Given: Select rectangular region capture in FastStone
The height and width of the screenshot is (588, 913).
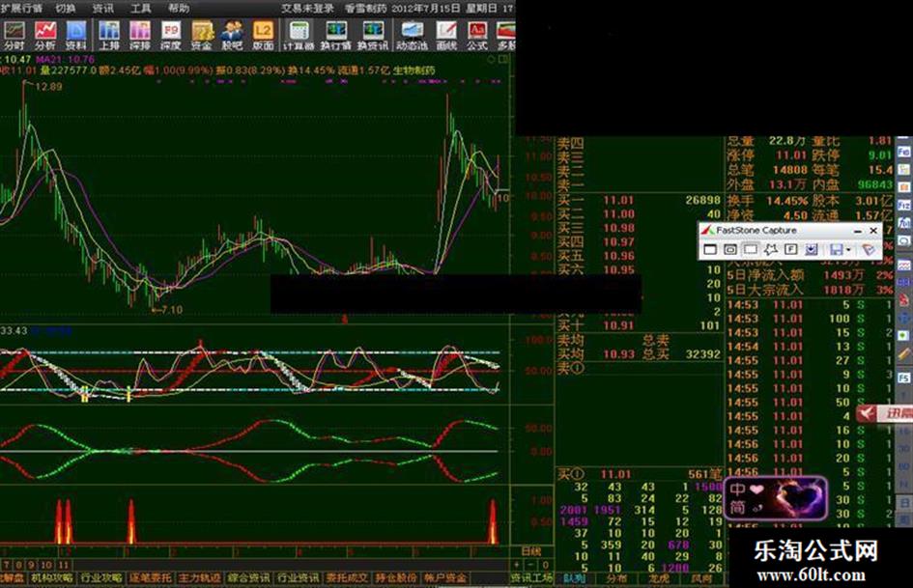Looking at the screenshot, I should click(751, 250).
